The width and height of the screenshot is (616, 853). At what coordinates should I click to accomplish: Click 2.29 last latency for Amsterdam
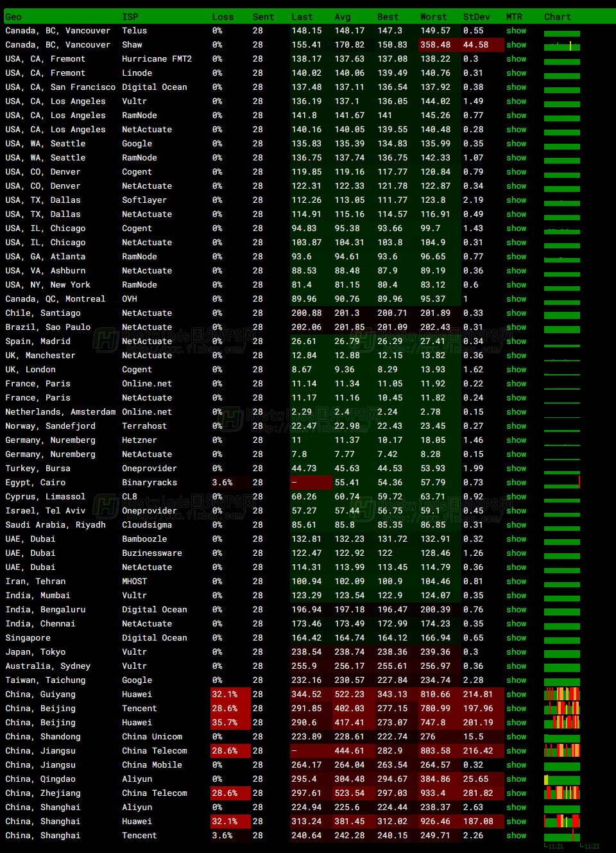[302, 412]
